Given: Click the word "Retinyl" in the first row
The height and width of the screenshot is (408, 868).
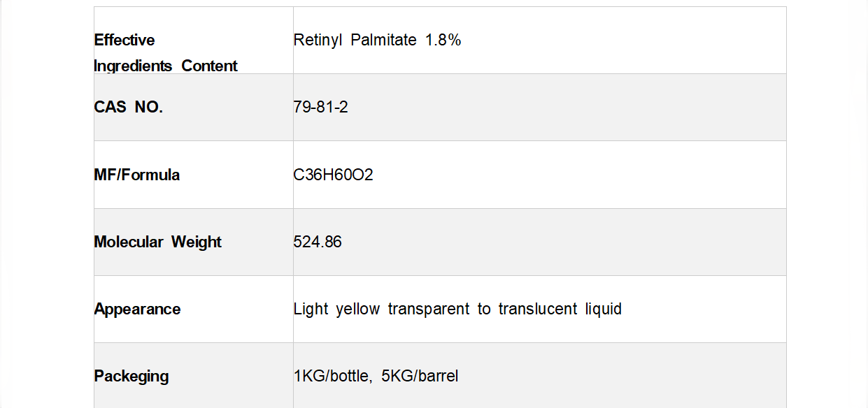Looking at the screenshot, I should [x=317, y=40].
